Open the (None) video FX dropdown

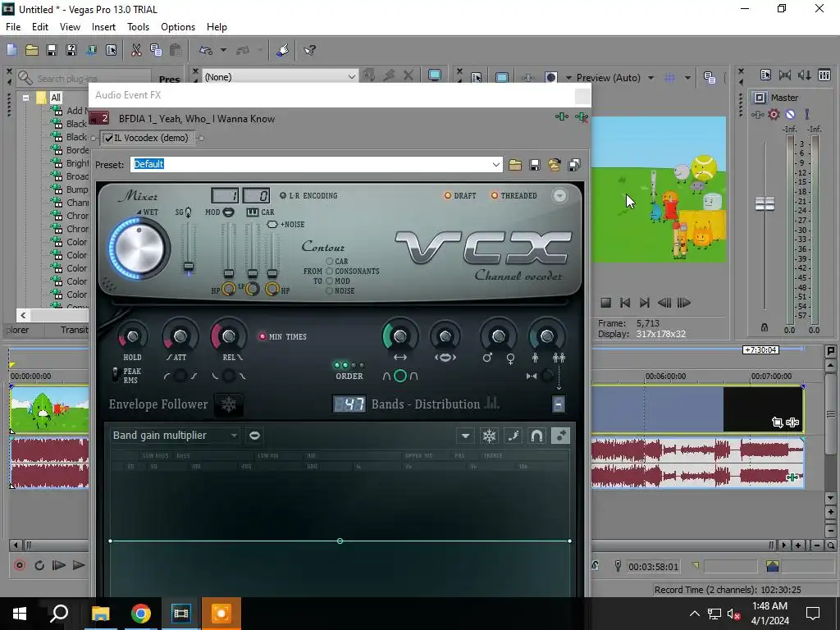(x=351, y=76)
